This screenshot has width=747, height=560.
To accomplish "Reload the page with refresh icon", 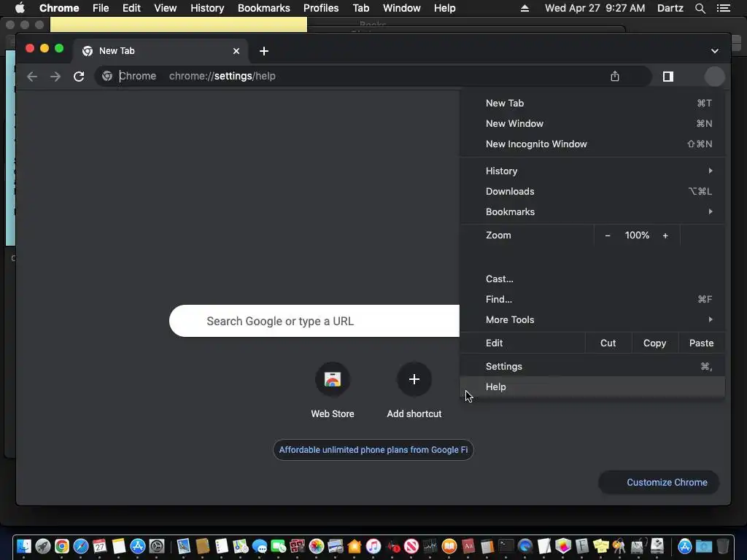I will (x=79, y=76).
